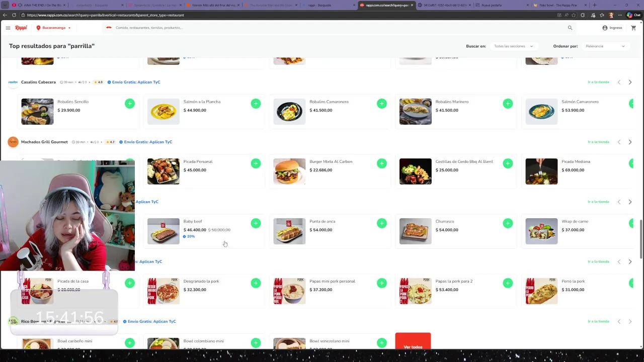Viewport: 644px width, 362px height.
Task: Click the Ingreso login button
Action: [x=612, y=28]
